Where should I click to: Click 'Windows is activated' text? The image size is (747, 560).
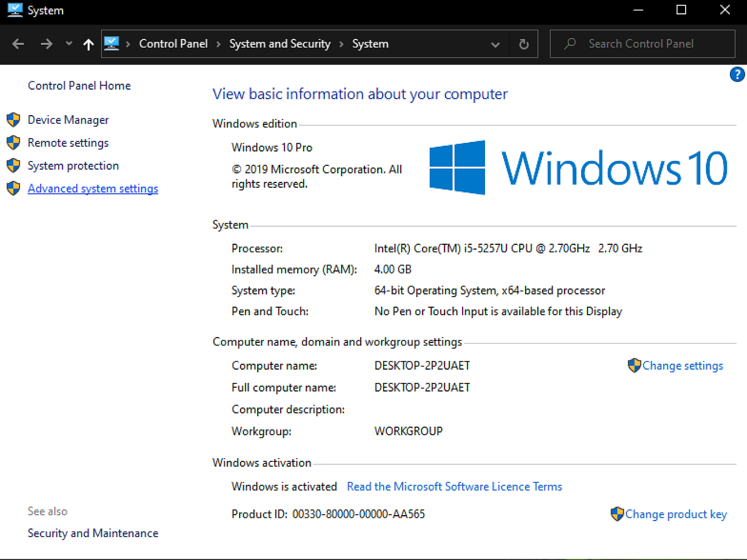point(284,486)
